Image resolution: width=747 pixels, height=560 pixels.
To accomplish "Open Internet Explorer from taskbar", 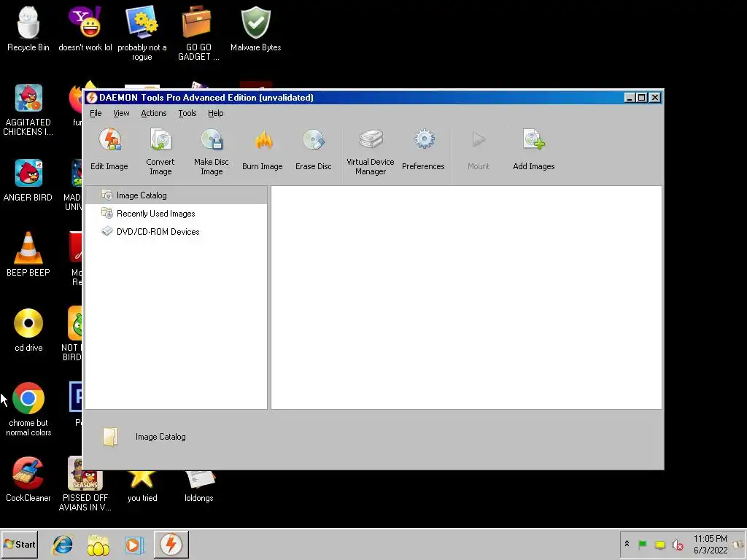I will [x=63, y=544].
